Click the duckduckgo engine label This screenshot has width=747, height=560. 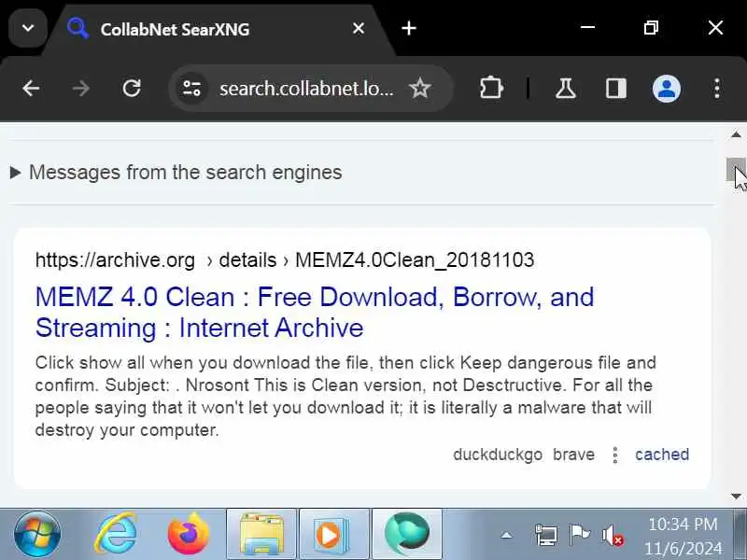pos(498,455)
